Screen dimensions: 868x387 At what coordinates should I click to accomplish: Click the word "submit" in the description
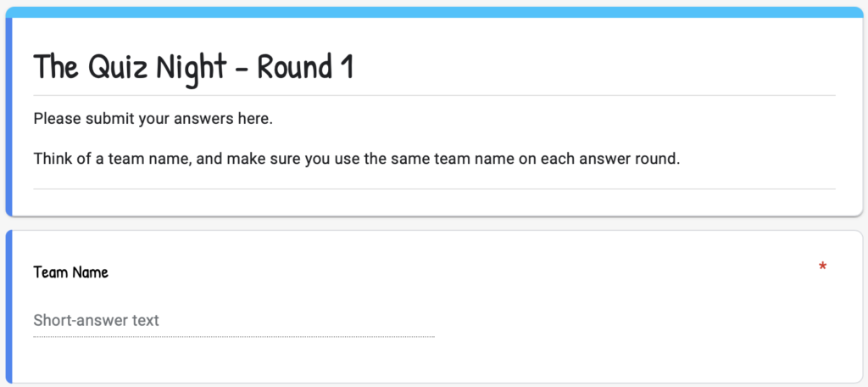coord(104,119)
